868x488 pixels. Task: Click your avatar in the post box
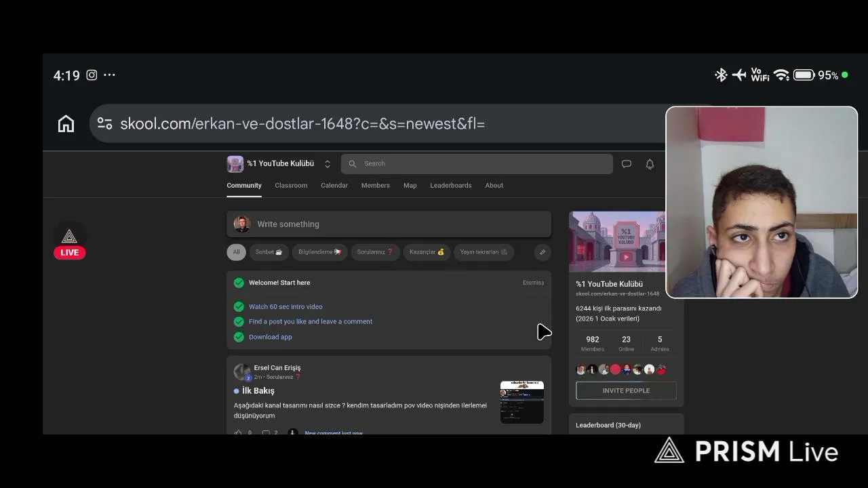pyautogui.click(x=242, y=224)
